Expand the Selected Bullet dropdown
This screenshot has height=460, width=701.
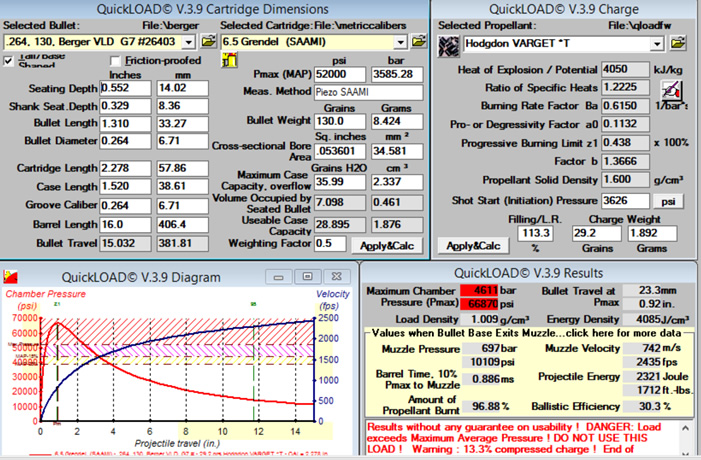pos(191,42)
